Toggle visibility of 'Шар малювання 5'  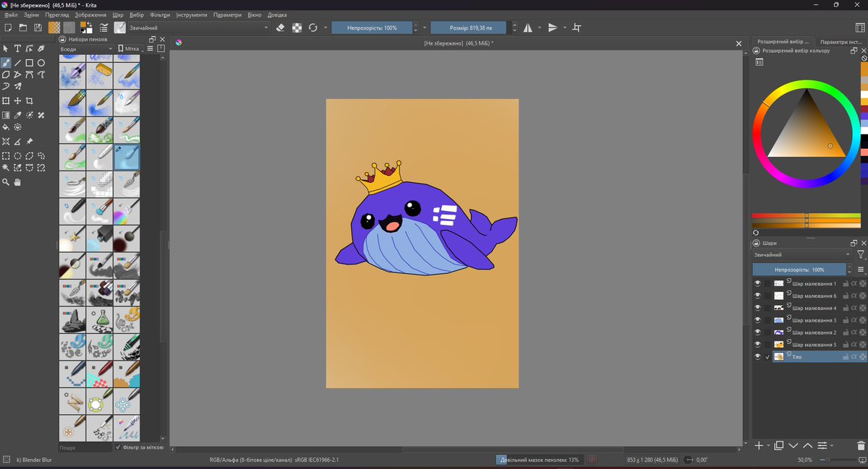point(757,345)
